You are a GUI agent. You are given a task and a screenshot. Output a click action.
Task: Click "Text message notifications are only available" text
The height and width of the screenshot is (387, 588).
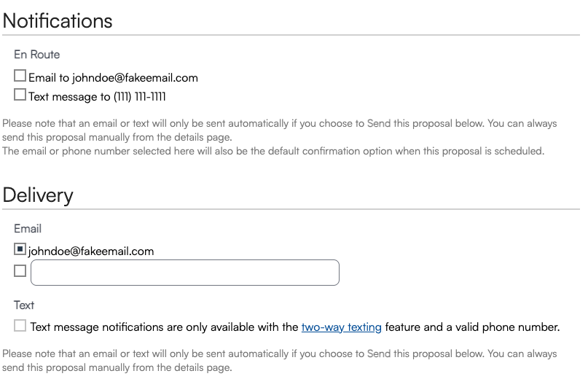tap(164, 327)
